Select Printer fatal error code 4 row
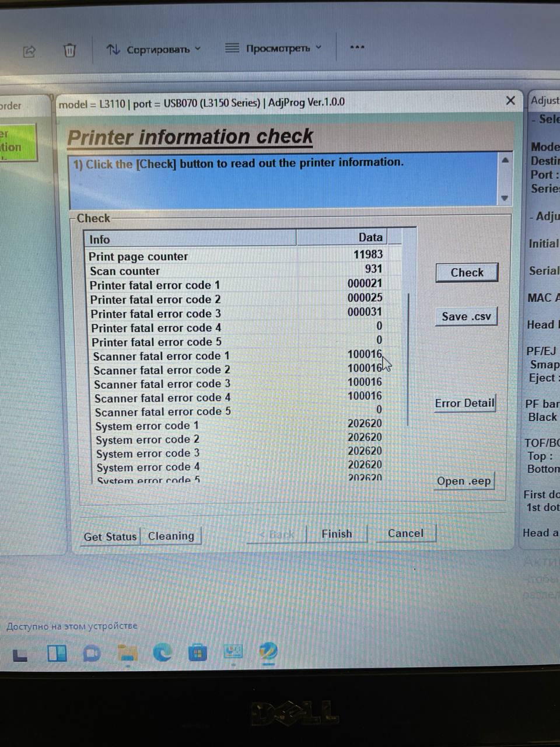Image resolution: width=560 pixels, height=747 pixels. (x=245, y=327)
